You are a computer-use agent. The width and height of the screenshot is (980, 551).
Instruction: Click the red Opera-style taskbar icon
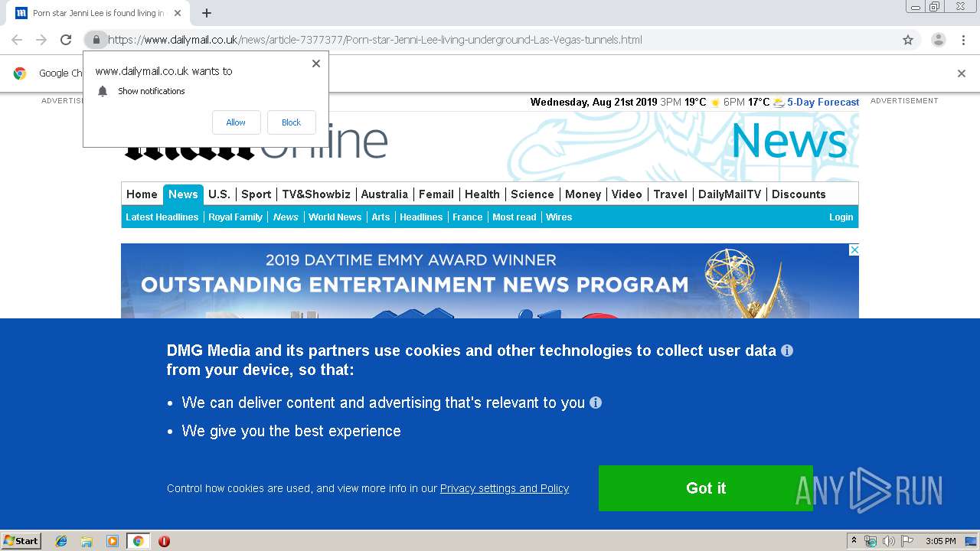164,541
